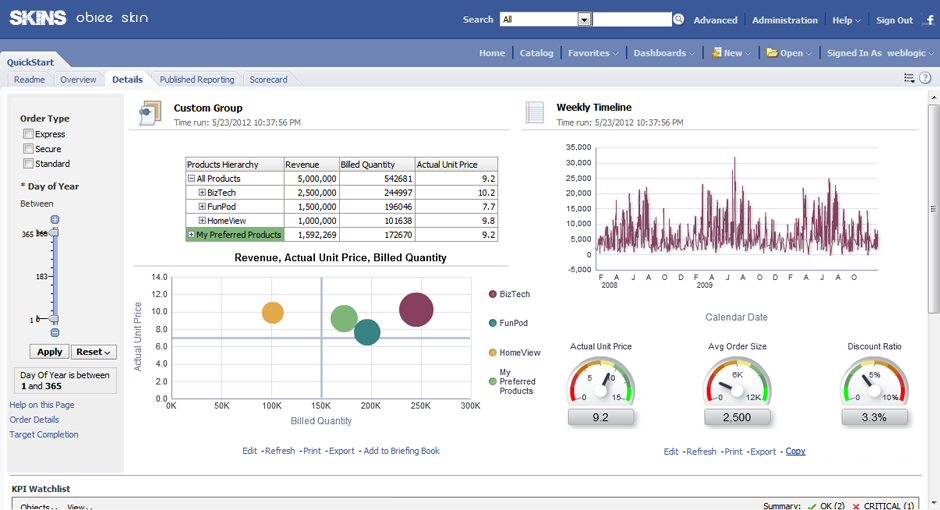Expand the FunPod row

[202, 206]
